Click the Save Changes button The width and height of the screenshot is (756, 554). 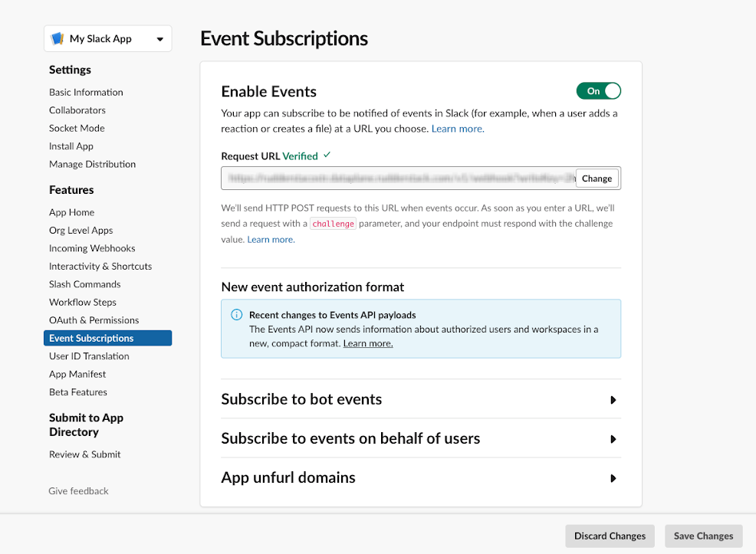(703, 536)
